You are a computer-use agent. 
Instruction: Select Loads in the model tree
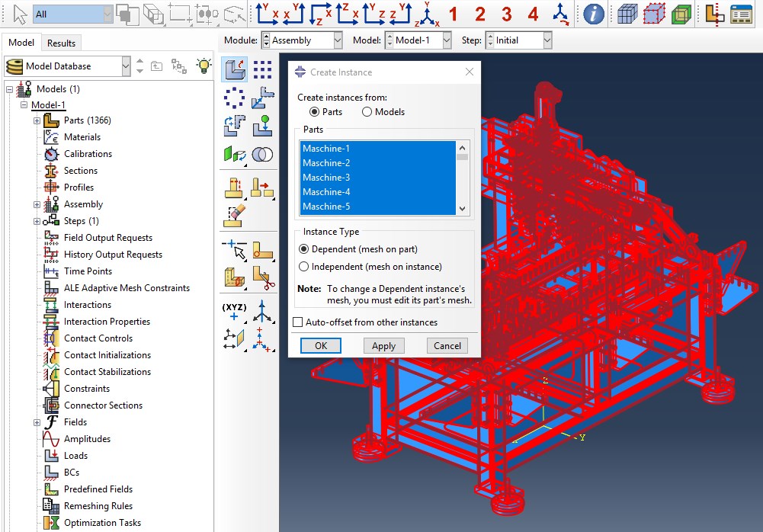pos(76,456)
